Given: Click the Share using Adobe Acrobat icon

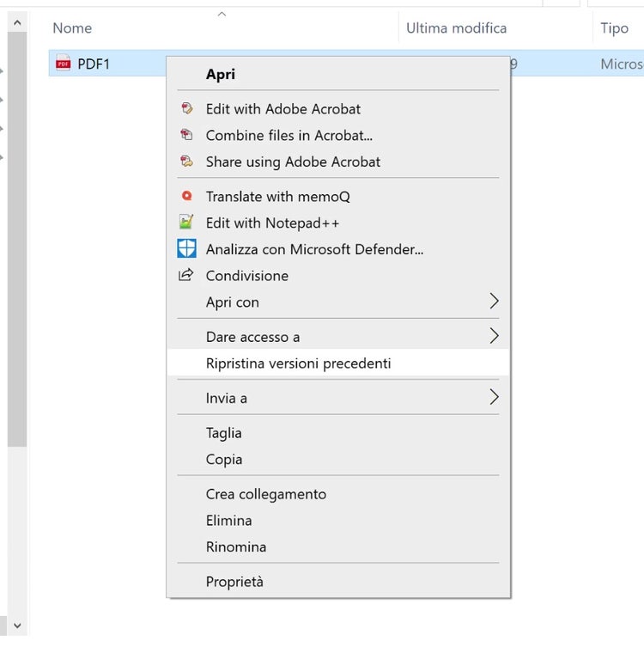Looking at the screenshot, I should (x=186, y=162).
